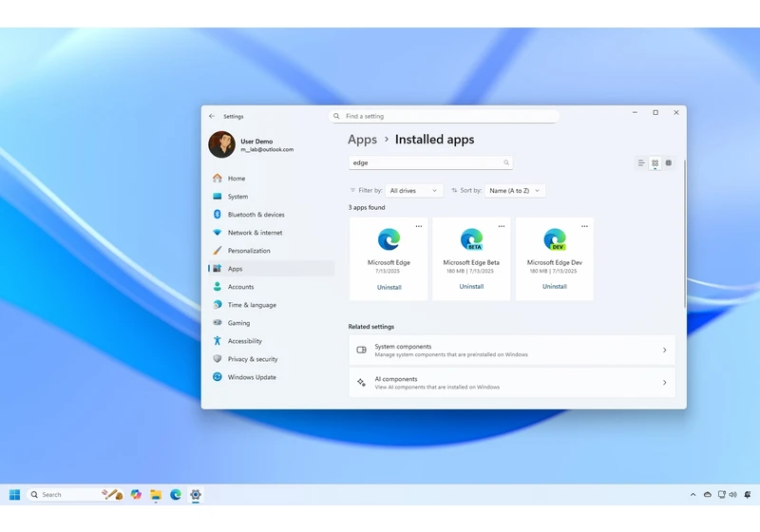Click the Home icon in sidebar
The image size is (760, 532).
point(218,178)
